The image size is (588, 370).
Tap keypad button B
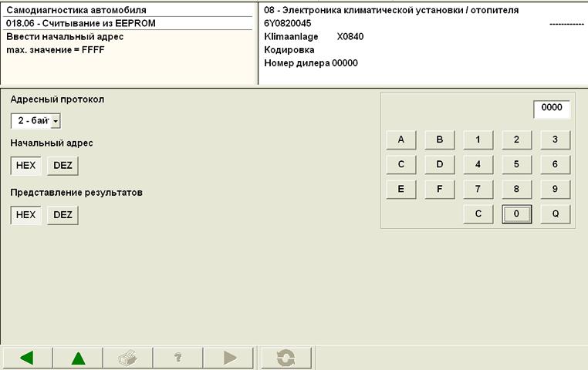click(440, 140)
